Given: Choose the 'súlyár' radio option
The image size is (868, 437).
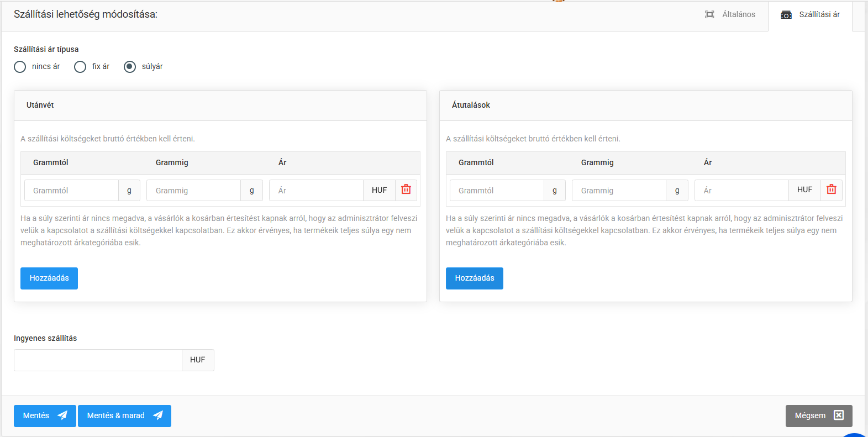Looking at the screenshot, I should tap(130, 67).
